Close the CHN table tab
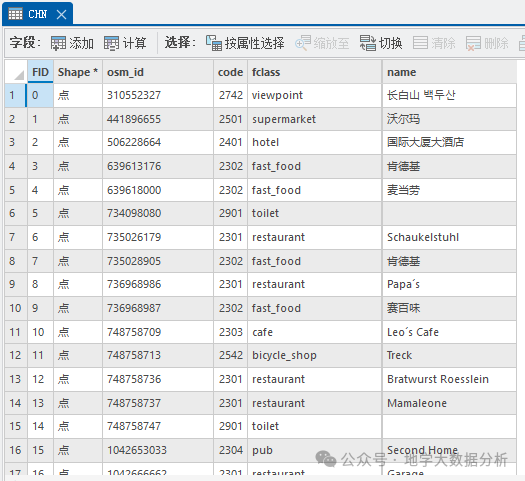 tap(61, 14)
